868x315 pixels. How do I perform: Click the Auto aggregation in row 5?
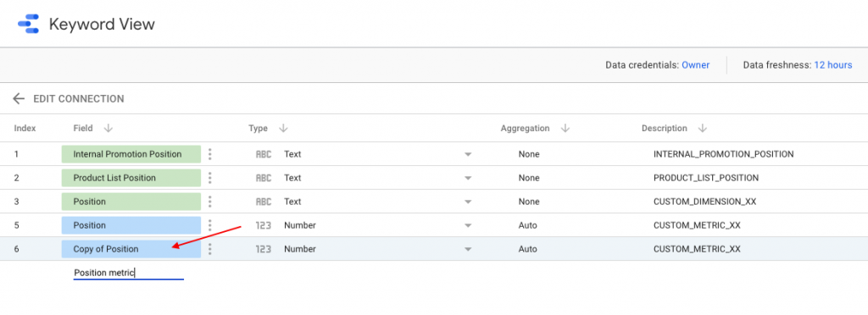pos(527,225)
